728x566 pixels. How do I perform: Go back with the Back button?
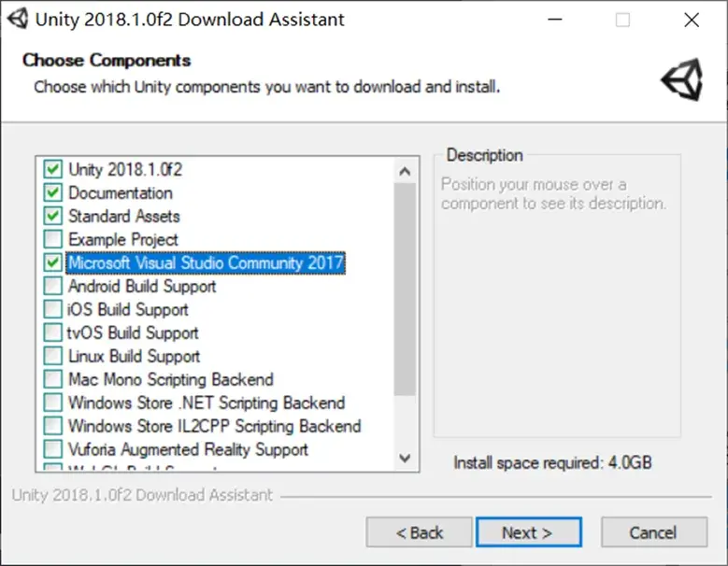click(420, 532)
